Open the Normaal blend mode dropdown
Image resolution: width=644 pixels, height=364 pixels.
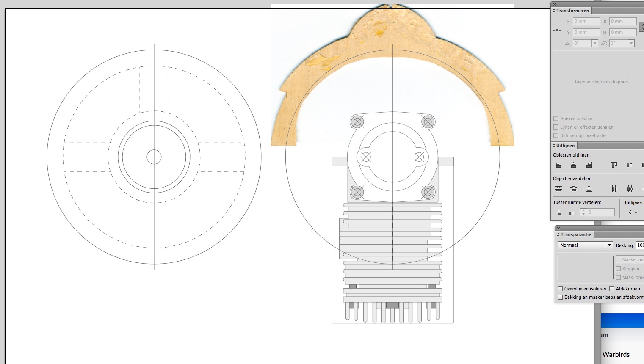[x=585, y=245]
